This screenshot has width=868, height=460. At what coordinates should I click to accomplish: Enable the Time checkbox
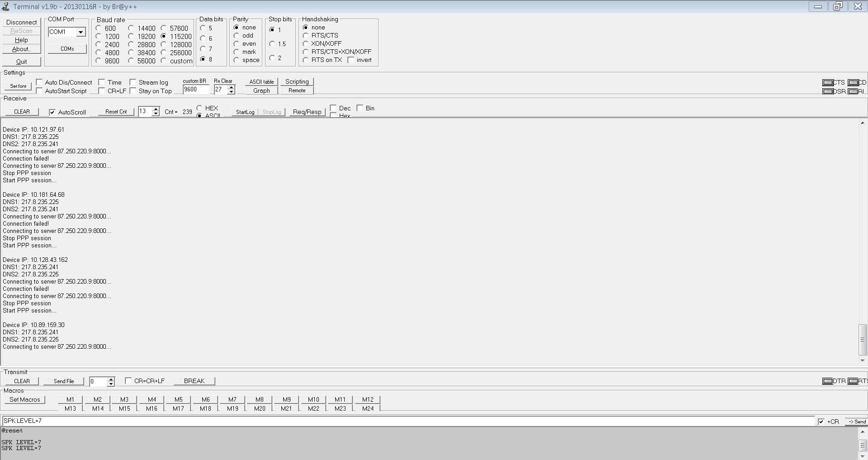click(102, 82)
